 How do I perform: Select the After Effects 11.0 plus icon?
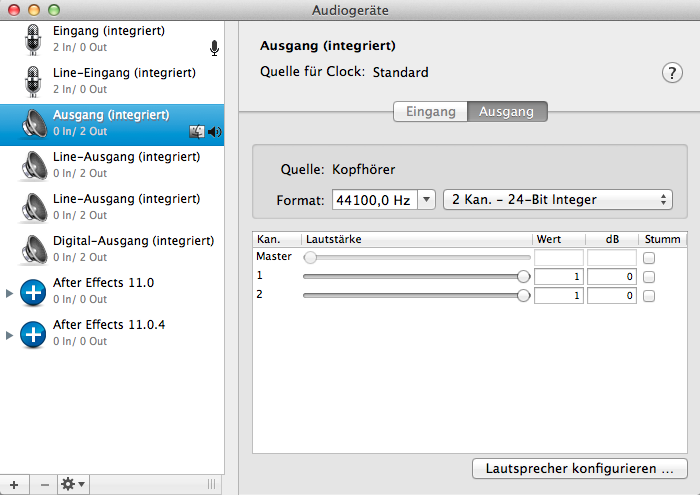pos(34,291)
